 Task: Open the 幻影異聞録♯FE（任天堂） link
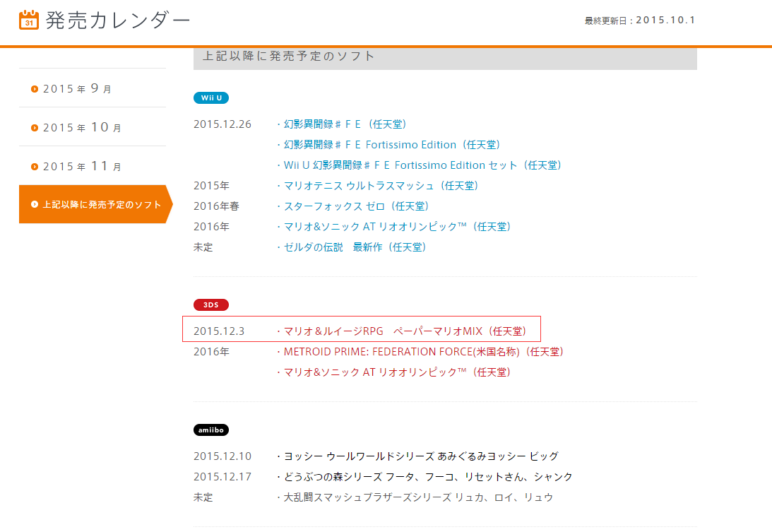coord(345,124)
